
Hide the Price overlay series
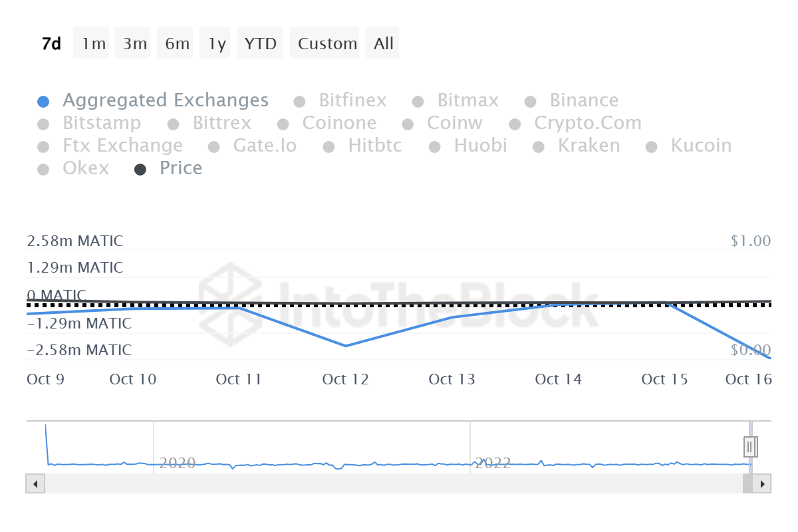click(180, 168)
